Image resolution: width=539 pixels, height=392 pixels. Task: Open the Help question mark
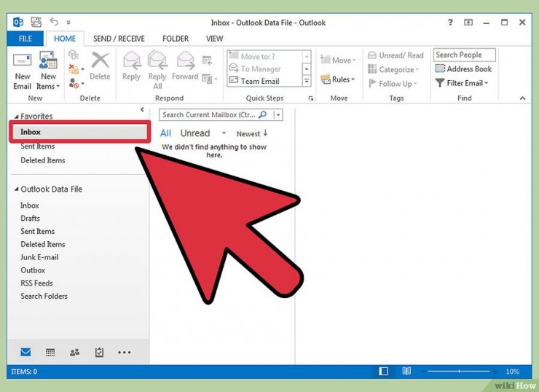(450, 23)
